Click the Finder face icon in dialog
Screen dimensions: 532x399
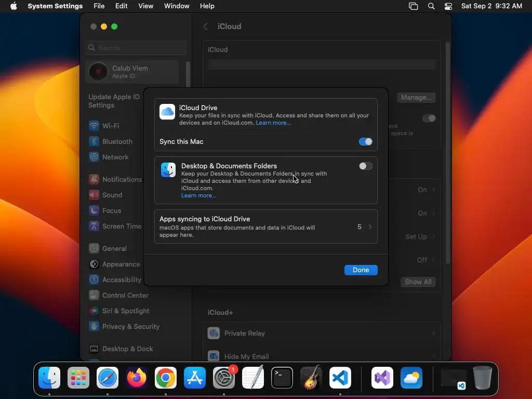[x=168, y=170]
